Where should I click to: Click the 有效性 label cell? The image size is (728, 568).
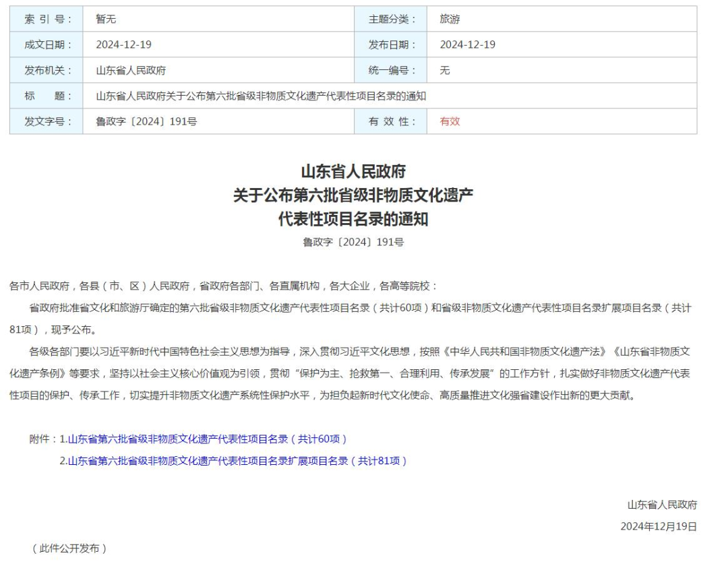tap(391, 121)
